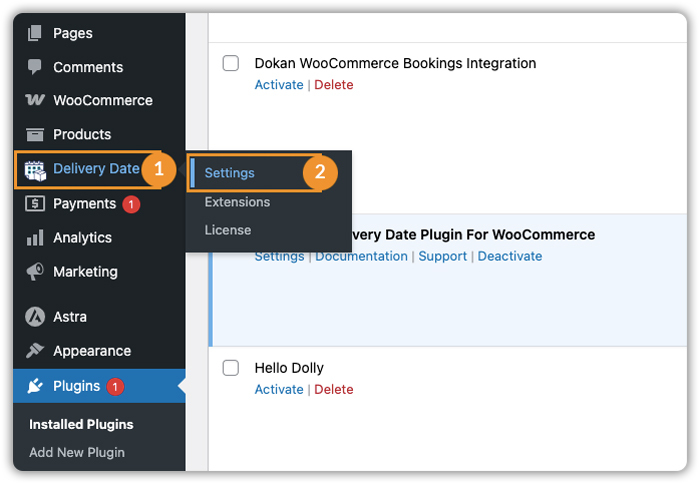
Task: Tick the Hello Dolly checkbox
Action: pyautogui.click(x=231, y=368)
